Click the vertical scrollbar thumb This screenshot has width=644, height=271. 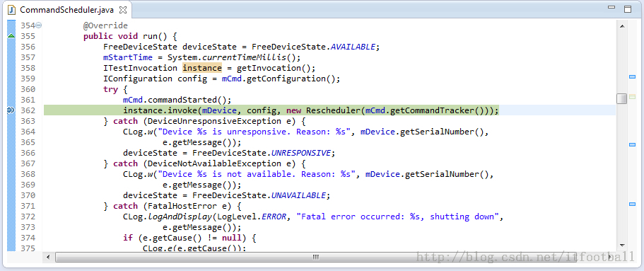click(622, 98)
